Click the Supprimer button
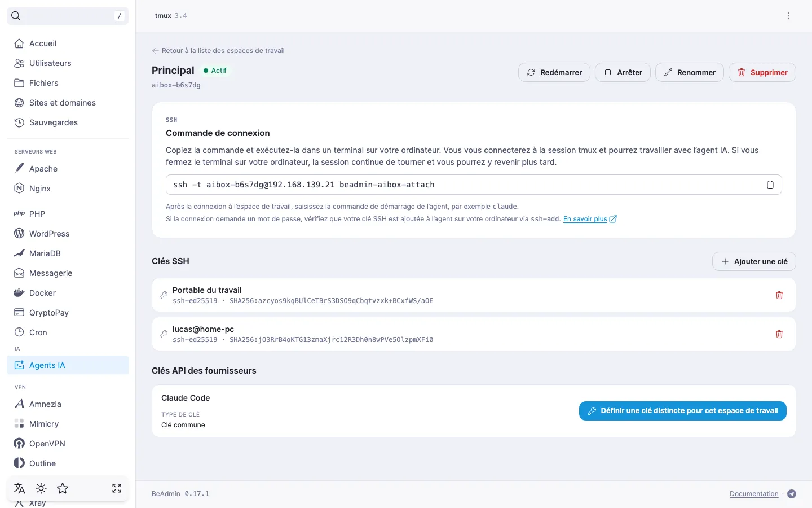The image size is (812, 508). pos(762,72)
